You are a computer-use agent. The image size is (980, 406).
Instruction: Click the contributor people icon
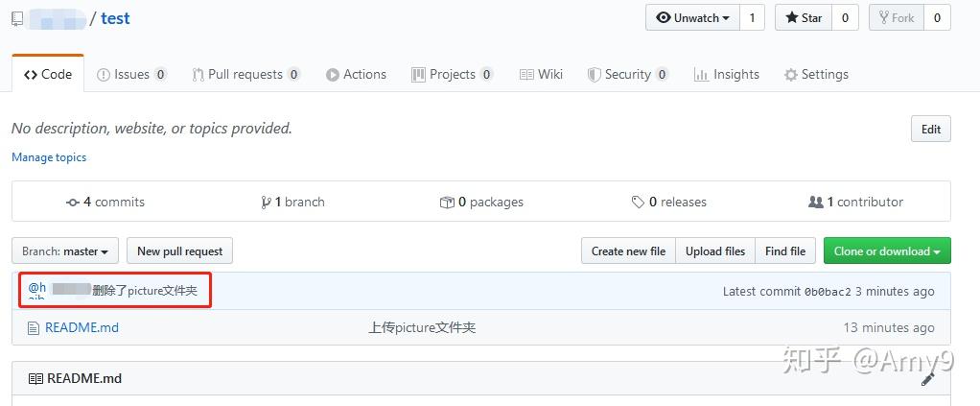point(816,203)
